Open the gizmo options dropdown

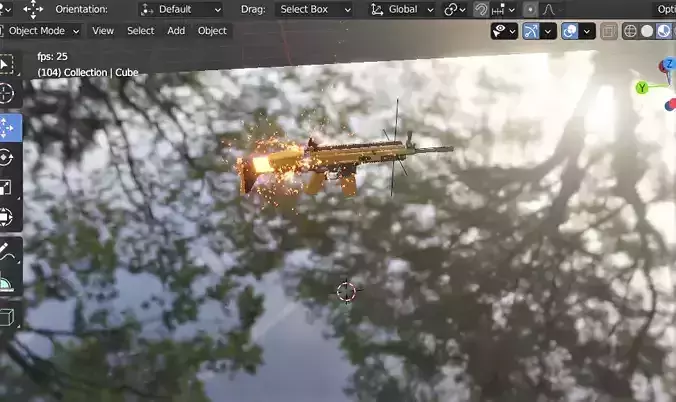pyautogui.click(x=548, y=31)
